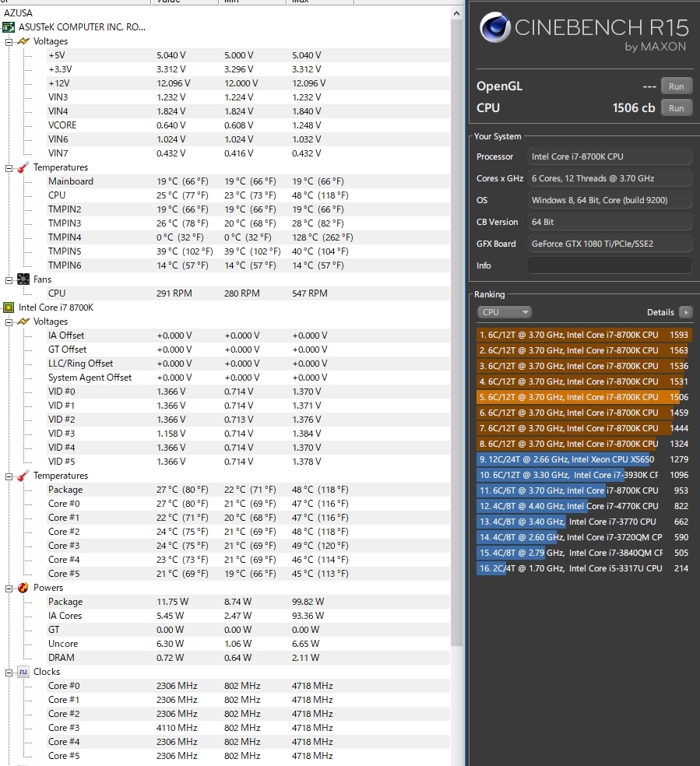Screen dimensions: 700x766
Task: Click the GFX Board field
Action: coord(610,244)
